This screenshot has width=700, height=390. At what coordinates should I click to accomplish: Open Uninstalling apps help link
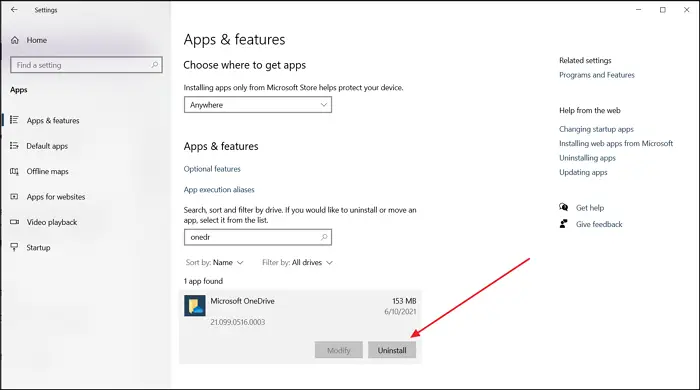pos(587,158)
